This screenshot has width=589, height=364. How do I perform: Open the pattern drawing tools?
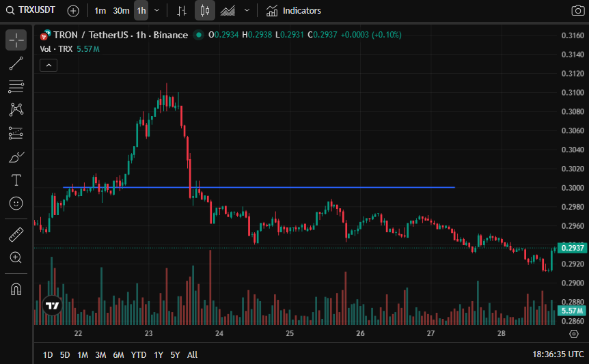tap(16, 109)
